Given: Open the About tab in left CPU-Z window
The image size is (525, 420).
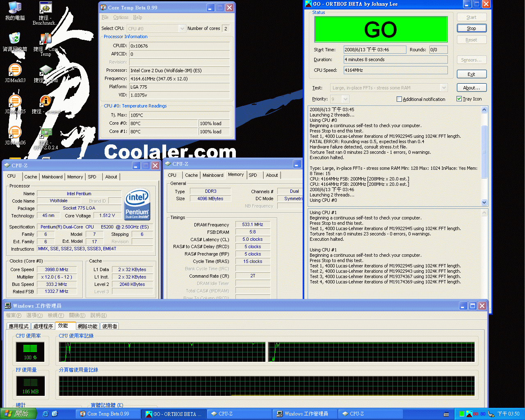Looking at the screenshot, I should (111, 177).
